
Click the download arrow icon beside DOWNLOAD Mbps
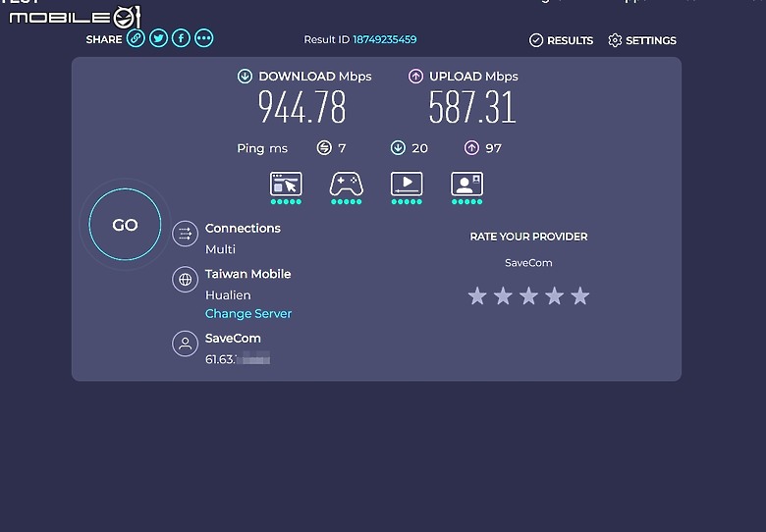click(245, 77)
